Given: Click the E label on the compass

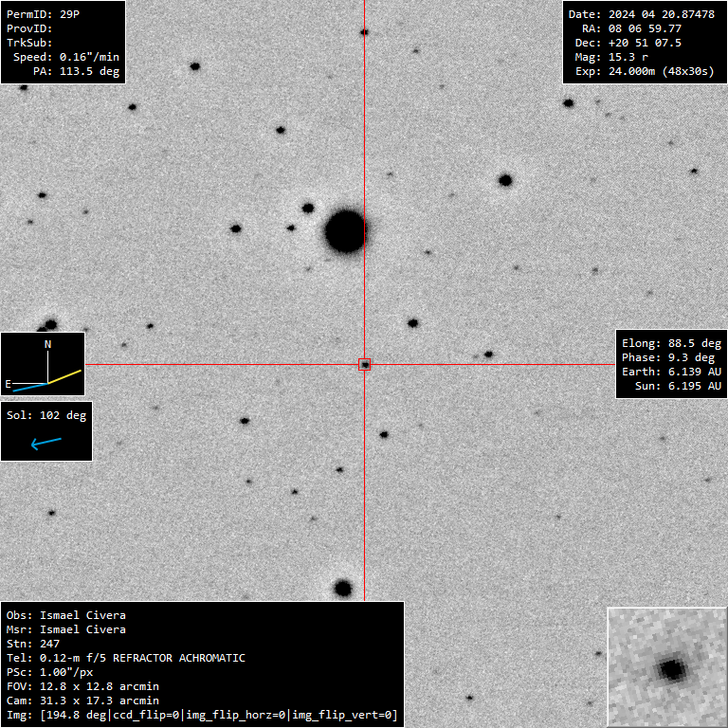Looking at the screenshot, I should (8, 384).
